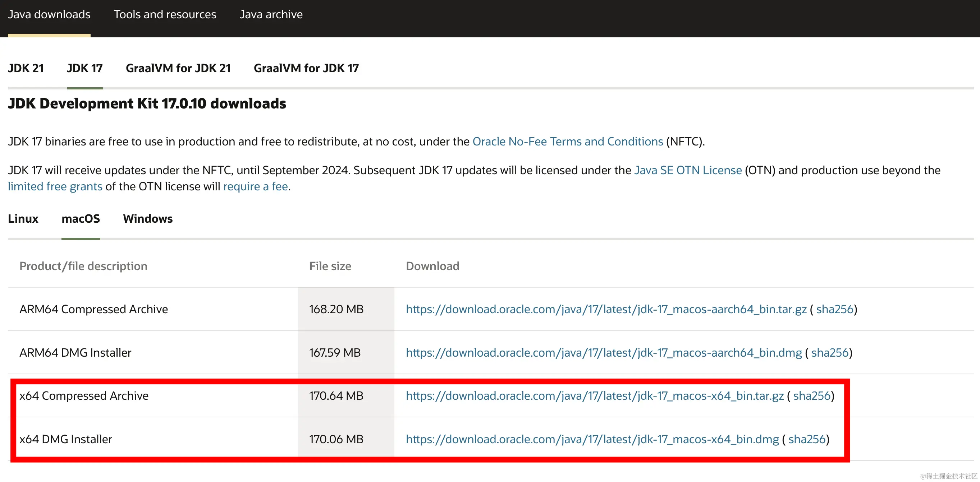
Task: Open GraalVM for JDK 21 tab
Action: (x=178, y=68)
